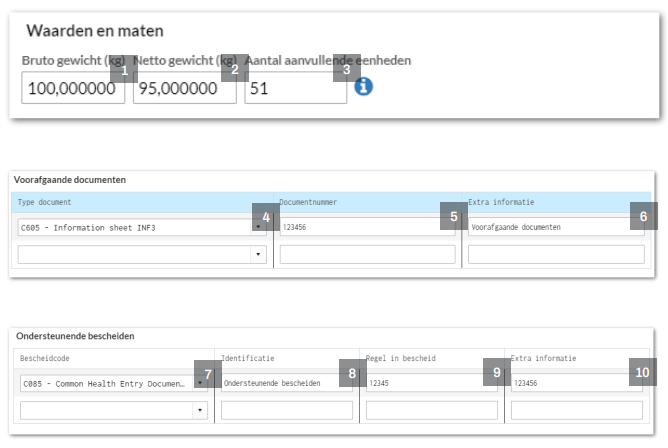Click the Extra informatie field containing Voorafgaande documenten
The width and height of the screenshot is (668, 448).
pyautogui.click(x=556, y=227)
